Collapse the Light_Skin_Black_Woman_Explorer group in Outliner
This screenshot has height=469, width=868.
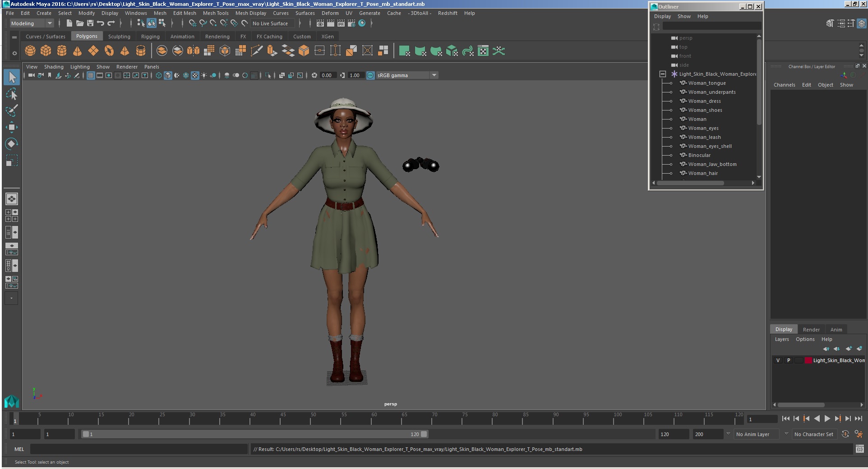[x=663, y=74]
